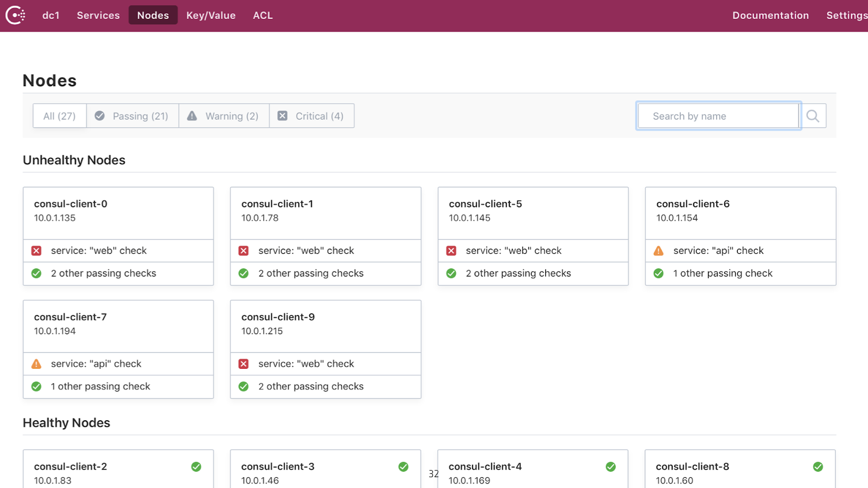Open consul-client-1 node card
The image size is (868, 488).
[x=277, y=204]
